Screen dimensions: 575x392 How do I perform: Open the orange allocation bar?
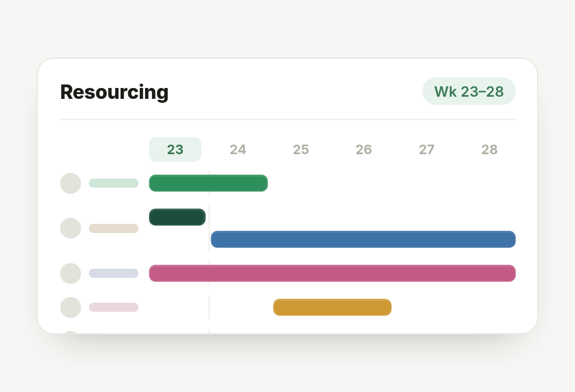(332, 308)
